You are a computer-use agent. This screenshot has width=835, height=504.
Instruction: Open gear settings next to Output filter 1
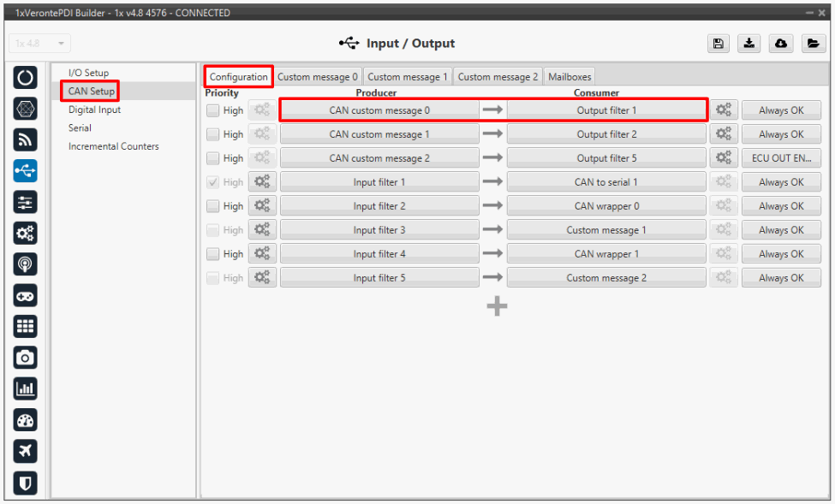724,110
